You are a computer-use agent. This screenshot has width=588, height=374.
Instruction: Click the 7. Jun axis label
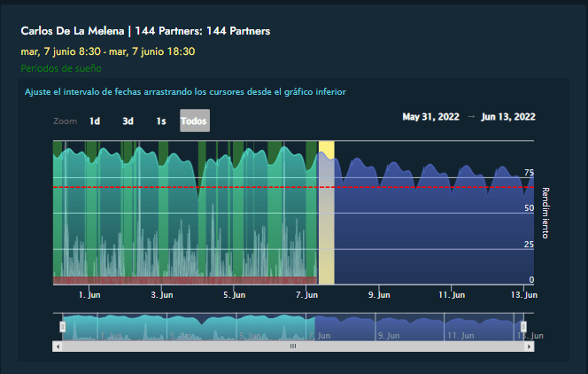pyautogui.click(x=306, y=295)
